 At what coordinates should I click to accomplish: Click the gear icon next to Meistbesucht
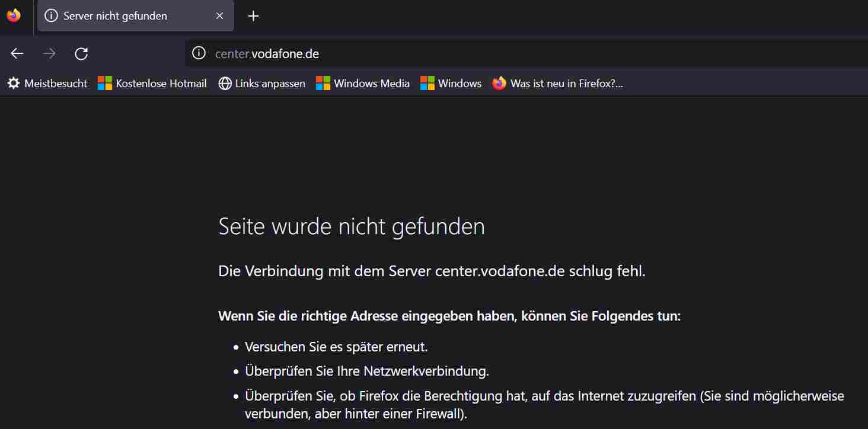(14, 84)
